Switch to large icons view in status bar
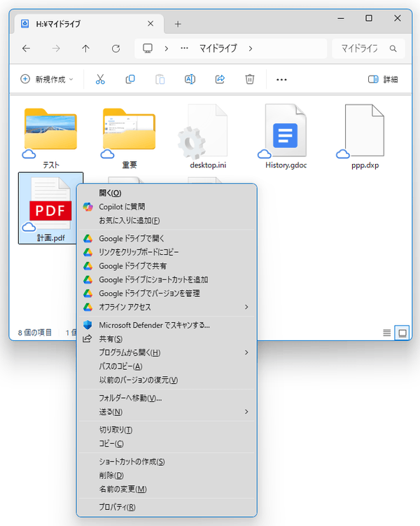The width and height of the screenshot is (420, 526). tap(402, 333)
